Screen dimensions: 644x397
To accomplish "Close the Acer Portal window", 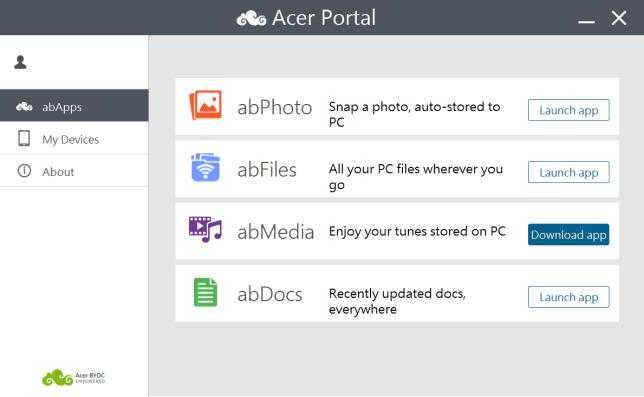I will click(x=619, y=18).
